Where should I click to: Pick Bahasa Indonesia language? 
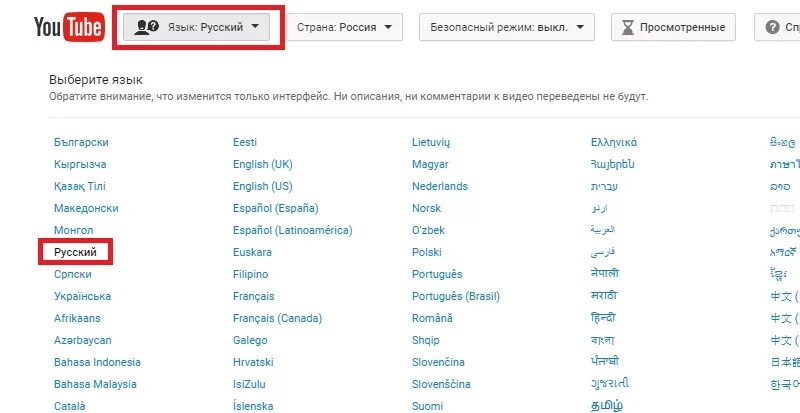[97, 362]
